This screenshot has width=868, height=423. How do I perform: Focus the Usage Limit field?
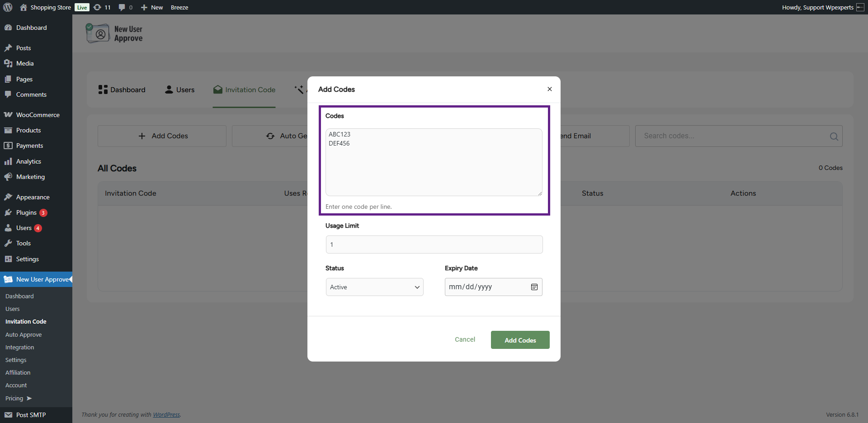click(x=434, y=244)
